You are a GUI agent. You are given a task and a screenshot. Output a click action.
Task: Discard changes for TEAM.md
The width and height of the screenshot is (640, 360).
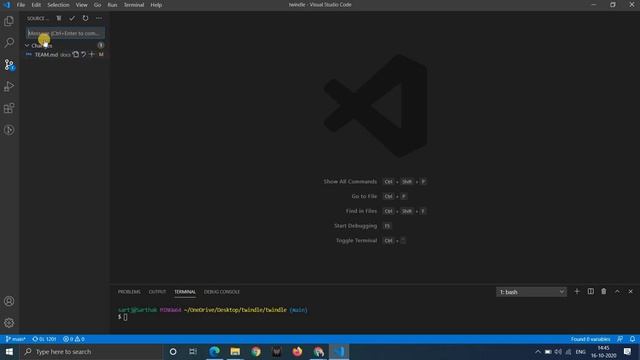[x=84, y=54]
